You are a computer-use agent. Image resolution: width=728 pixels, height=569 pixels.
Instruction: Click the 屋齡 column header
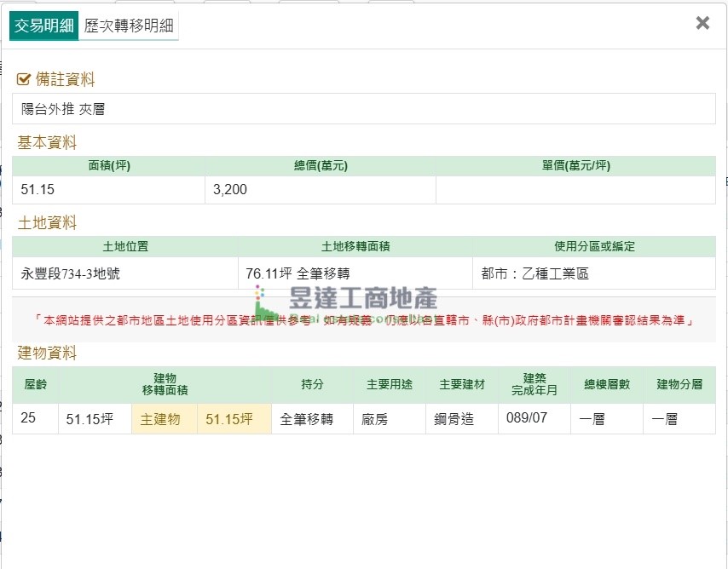coord(35,385)
